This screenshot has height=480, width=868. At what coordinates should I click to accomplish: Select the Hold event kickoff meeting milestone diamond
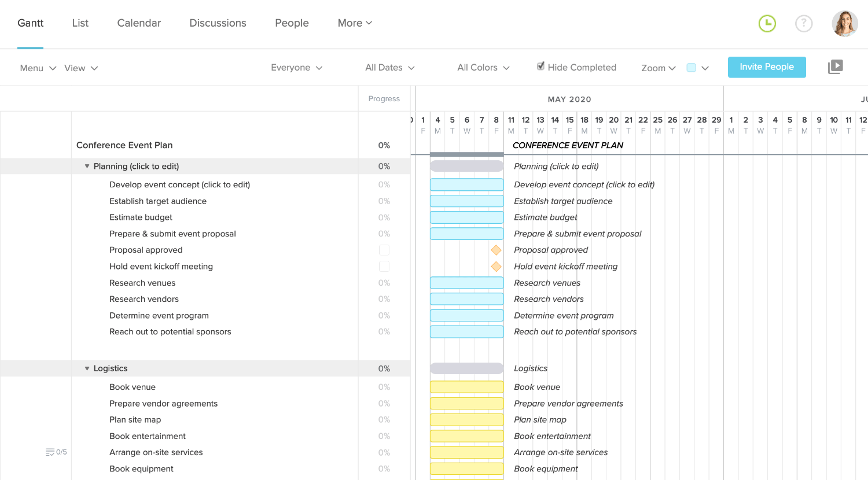[x=496, y=267]
